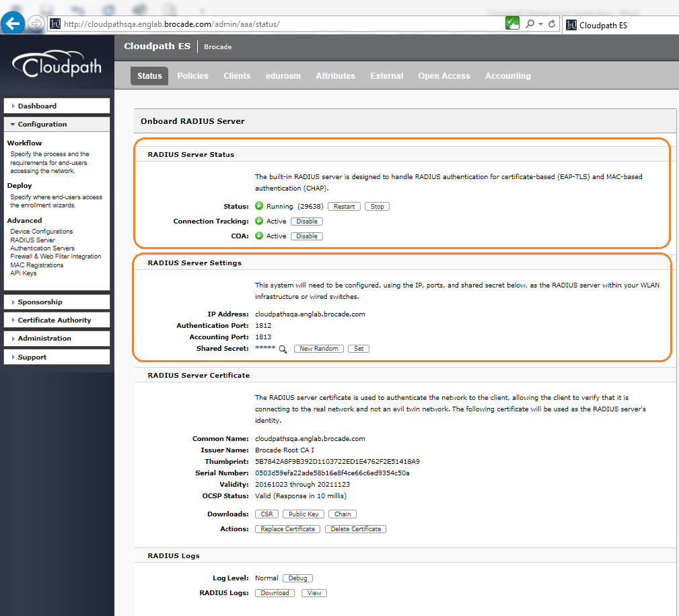Image resolution: width=679 pixels, height=616 pixels.
Task: Click the Authentication Port value 1812
Action: (263, 325)
